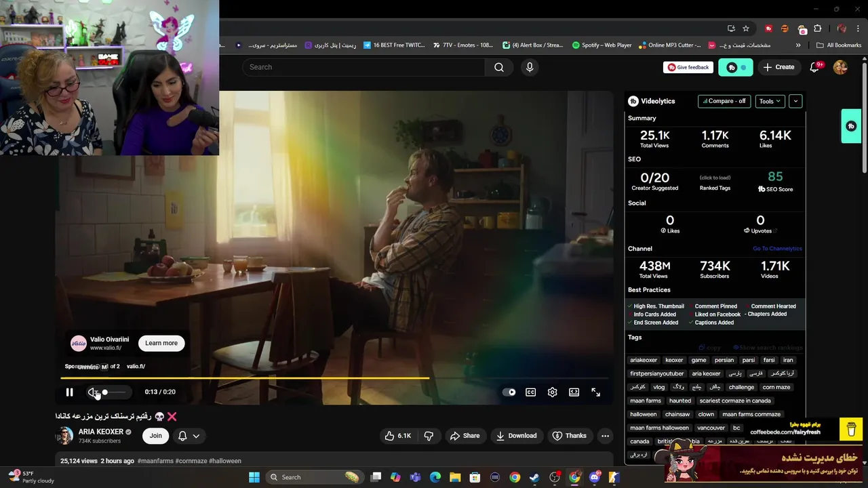Switch to theater mode
This screenshot has height=488, width=868.
click(574, 392)
